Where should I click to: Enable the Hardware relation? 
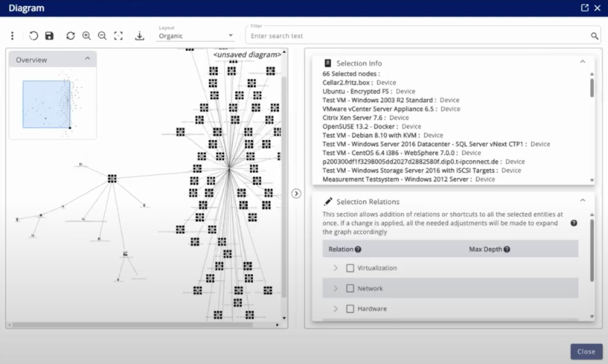coord(350,308)
